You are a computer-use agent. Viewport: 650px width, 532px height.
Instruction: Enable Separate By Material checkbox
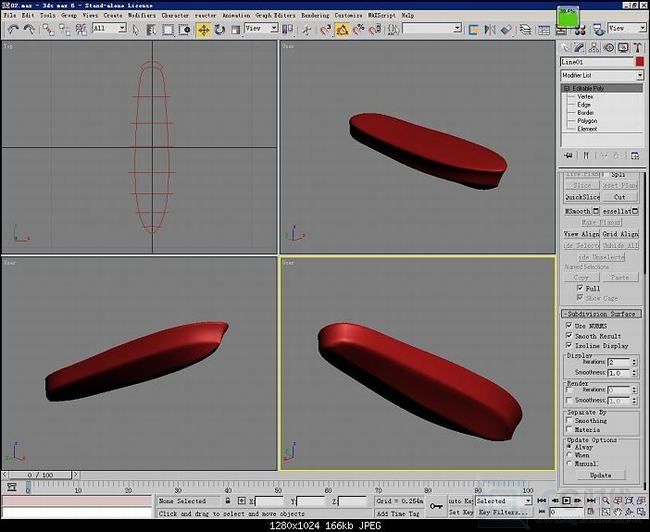[569, 430]
